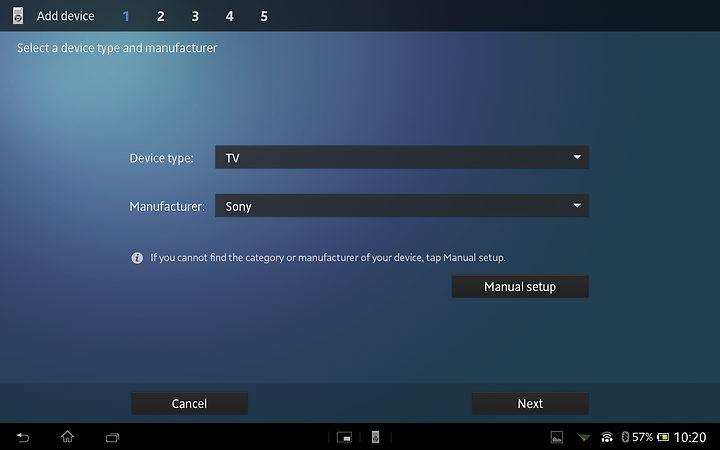720x450 pixels.
Task: Tap the 'Select a device type and manufacturer' heading
Action: [117, 48]
